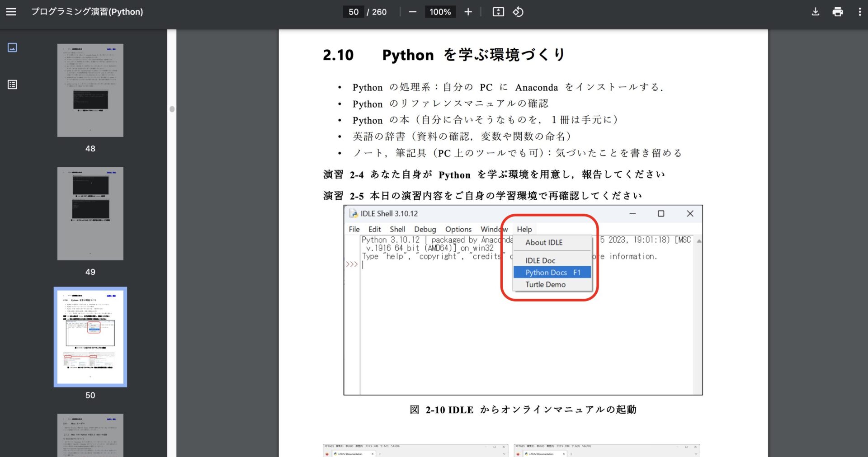The image size is (868, 457).
Task: Click the About IDLE menu entry
Action: [x=544, y=242]
